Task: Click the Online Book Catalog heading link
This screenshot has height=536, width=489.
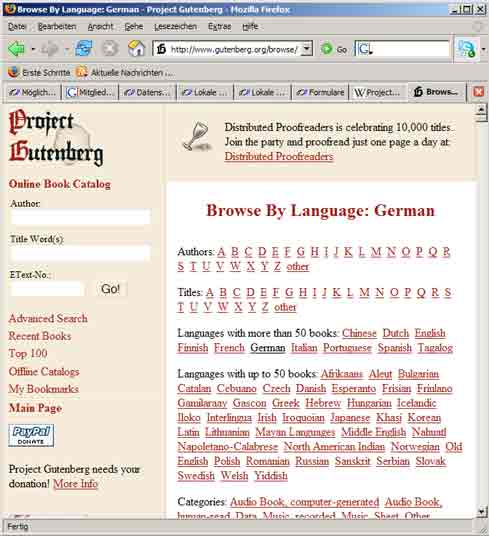Action: coord(60,184)
